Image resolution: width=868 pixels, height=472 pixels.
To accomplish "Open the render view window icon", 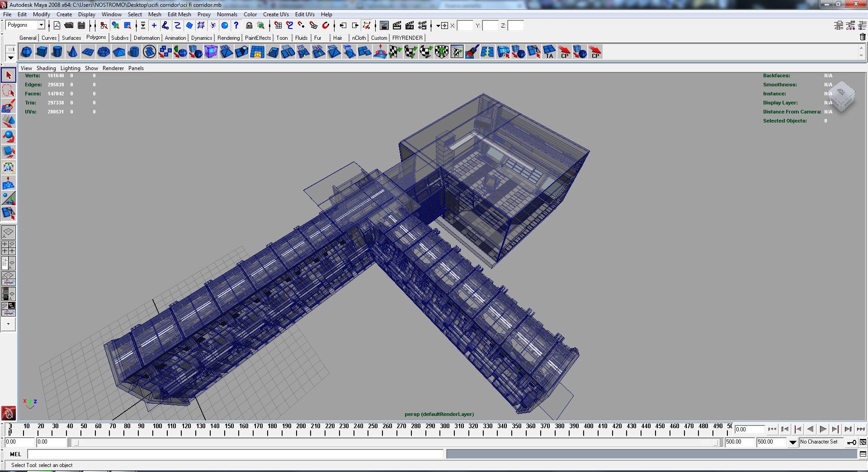I will point(384,25).
